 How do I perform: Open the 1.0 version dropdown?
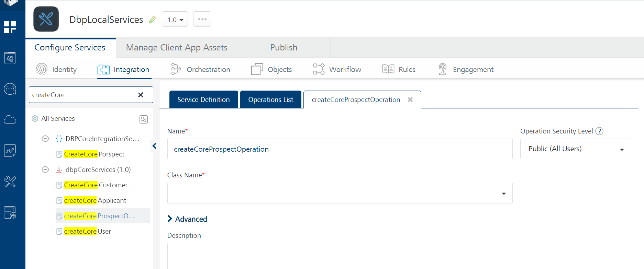(175, 20)
